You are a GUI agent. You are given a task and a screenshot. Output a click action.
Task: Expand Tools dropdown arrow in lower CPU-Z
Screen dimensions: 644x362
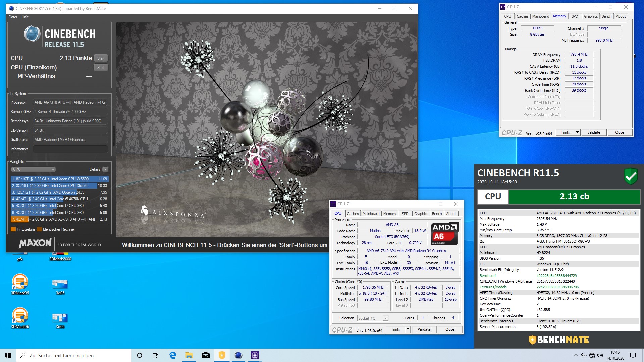click(408, 330)
